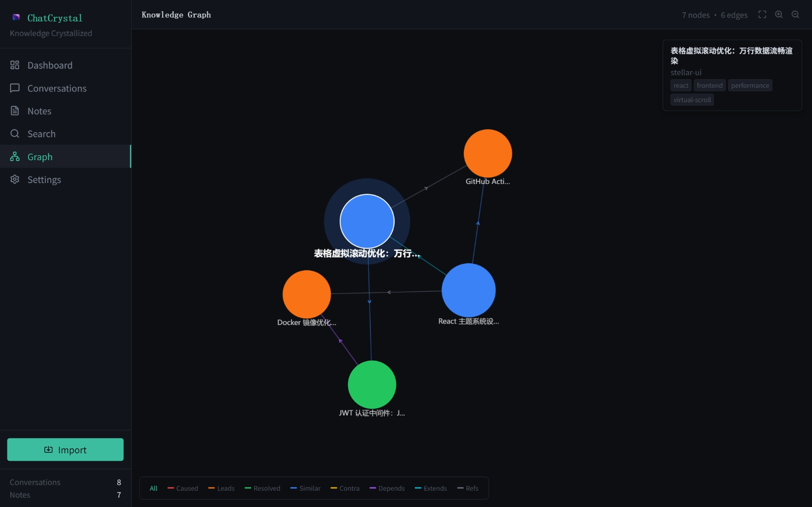Open the Conversations page

pos(56,88)
